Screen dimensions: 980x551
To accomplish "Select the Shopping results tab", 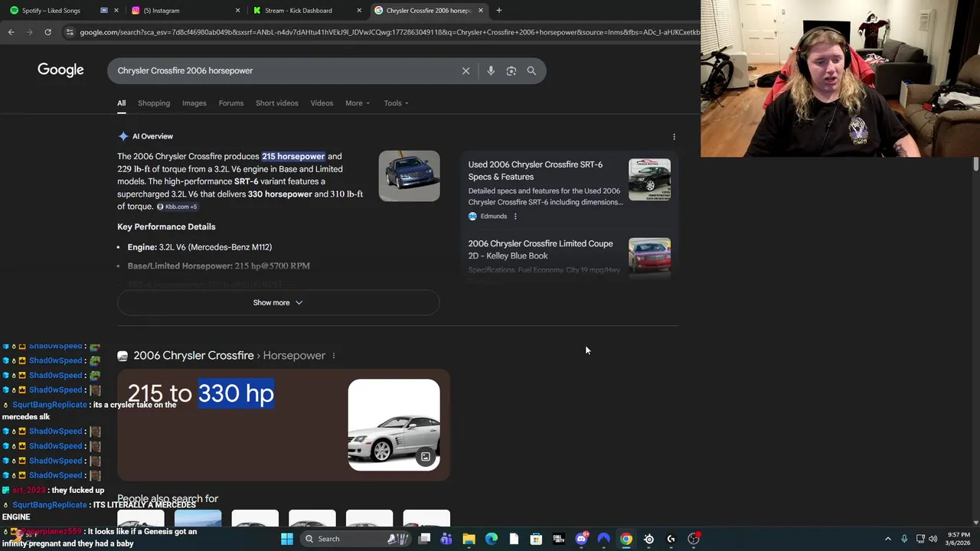I will pos(154,103).
